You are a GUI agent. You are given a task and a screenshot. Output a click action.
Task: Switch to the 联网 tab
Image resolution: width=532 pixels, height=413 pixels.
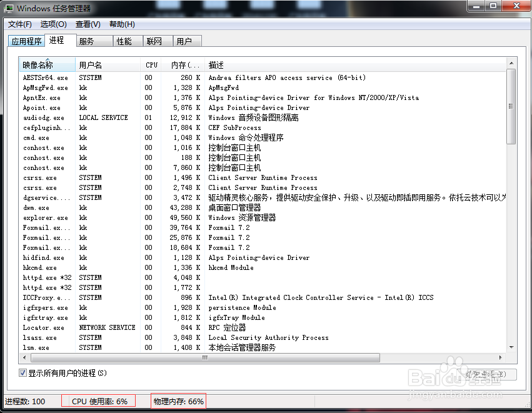[x=158, y=41]
